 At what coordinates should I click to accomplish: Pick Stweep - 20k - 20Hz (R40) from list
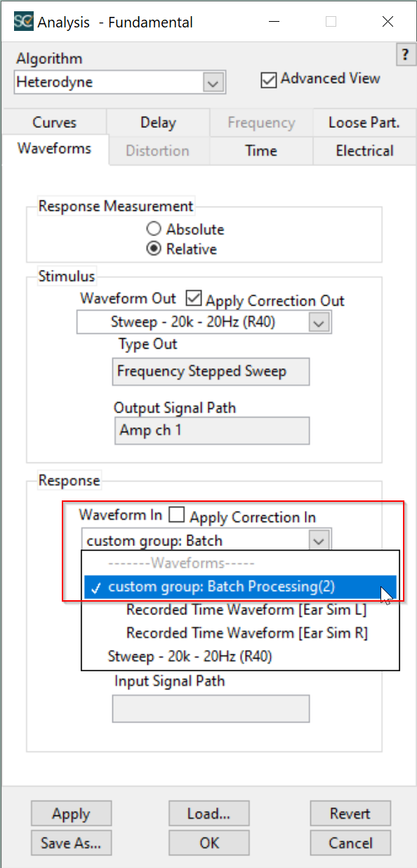pos(190,656)
